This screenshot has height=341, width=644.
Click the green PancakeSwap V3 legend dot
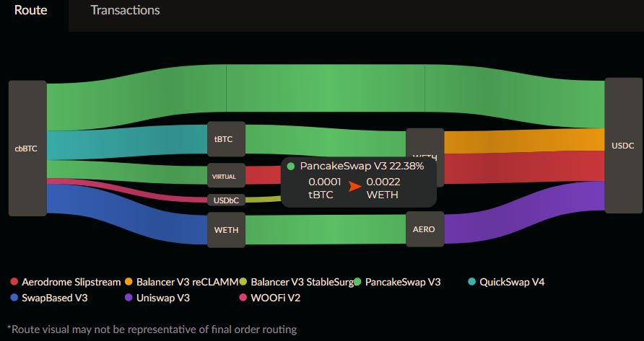click(x=357, y=282)
